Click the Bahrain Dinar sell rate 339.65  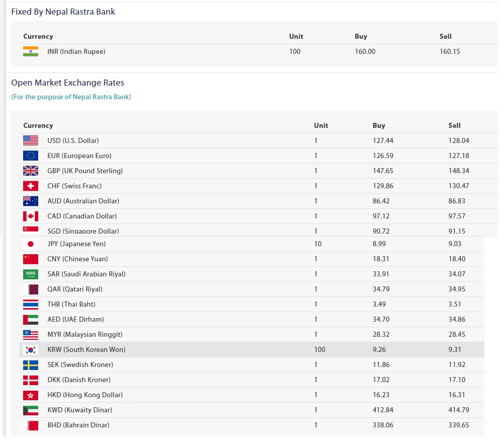(x=459, y=425)
